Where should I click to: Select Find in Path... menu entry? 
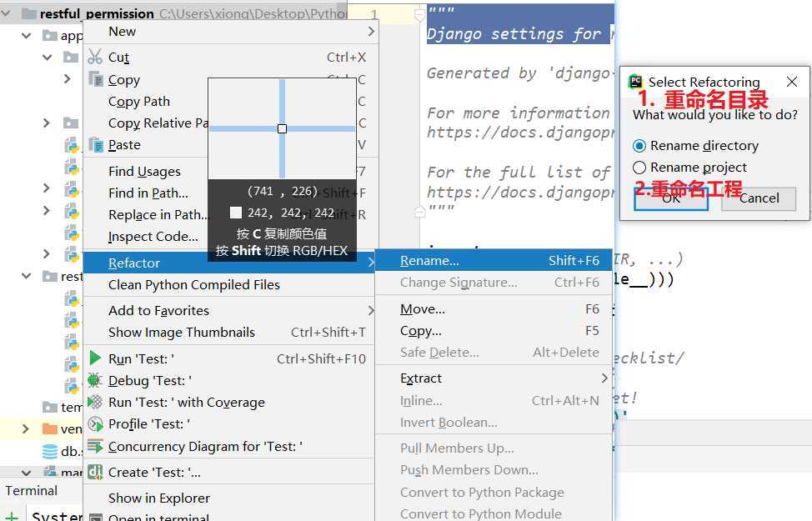[x=148, y=193]
